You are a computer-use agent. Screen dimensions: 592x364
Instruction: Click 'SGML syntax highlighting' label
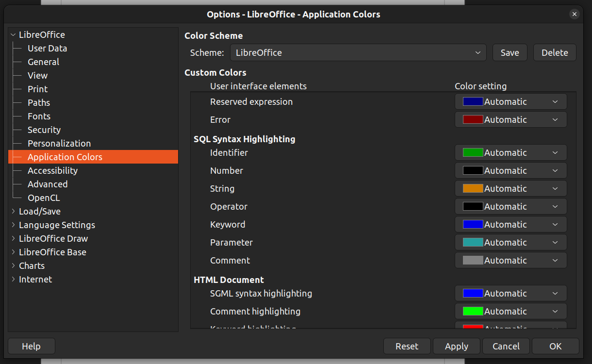(261, 294)
